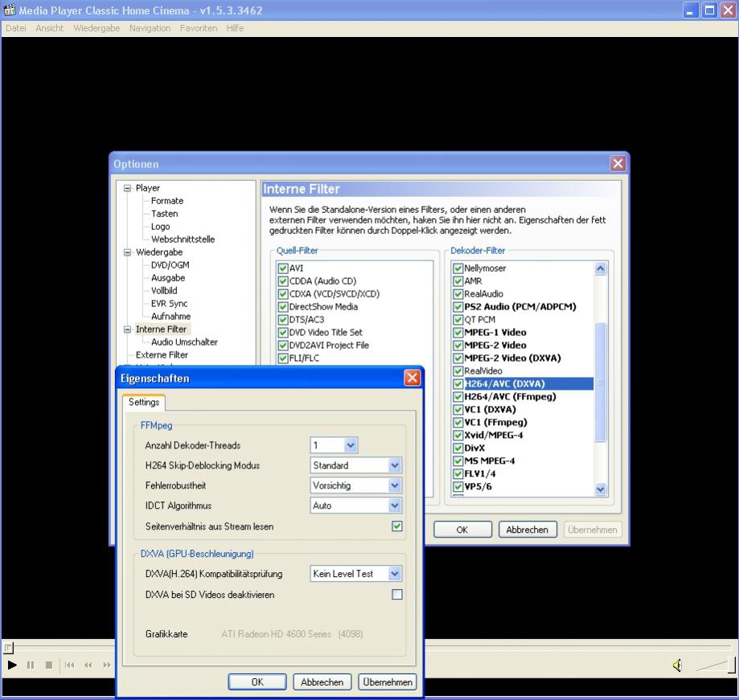Collapse the Player tree node
This screenshot has height=700, width=739.
coord(127,188)
